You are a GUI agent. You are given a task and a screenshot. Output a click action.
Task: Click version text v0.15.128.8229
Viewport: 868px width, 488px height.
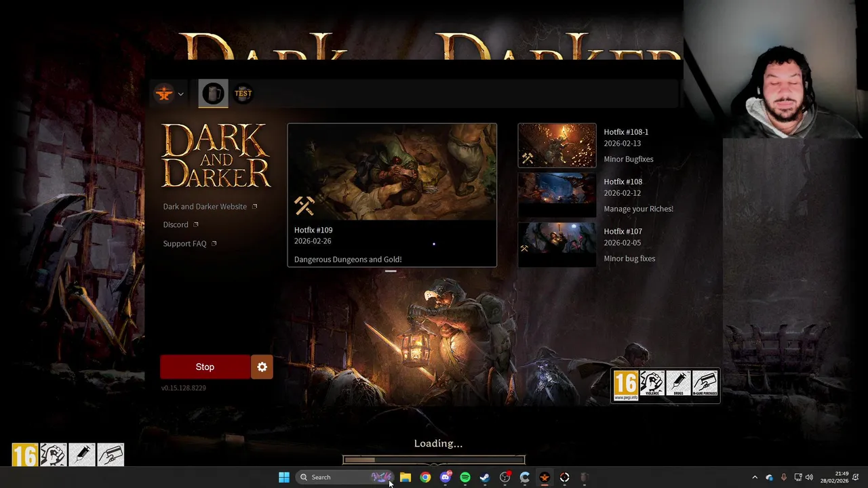click(184, 388)
